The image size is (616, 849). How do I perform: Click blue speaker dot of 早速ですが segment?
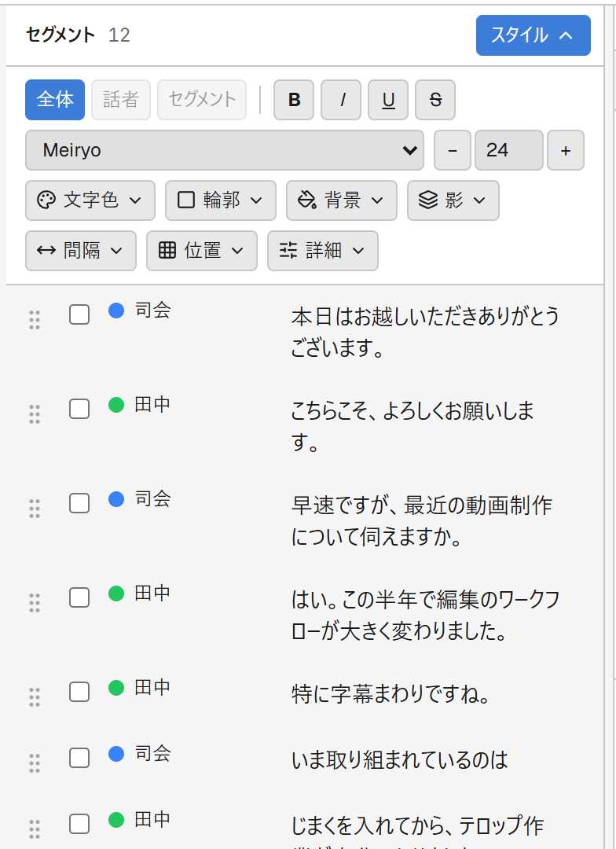click(116, 498)
